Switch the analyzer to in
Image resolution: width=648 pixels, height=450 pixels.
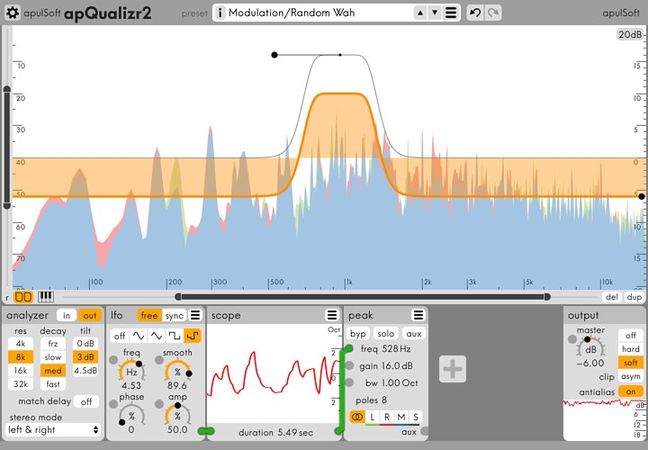click(x=66, y=315)
